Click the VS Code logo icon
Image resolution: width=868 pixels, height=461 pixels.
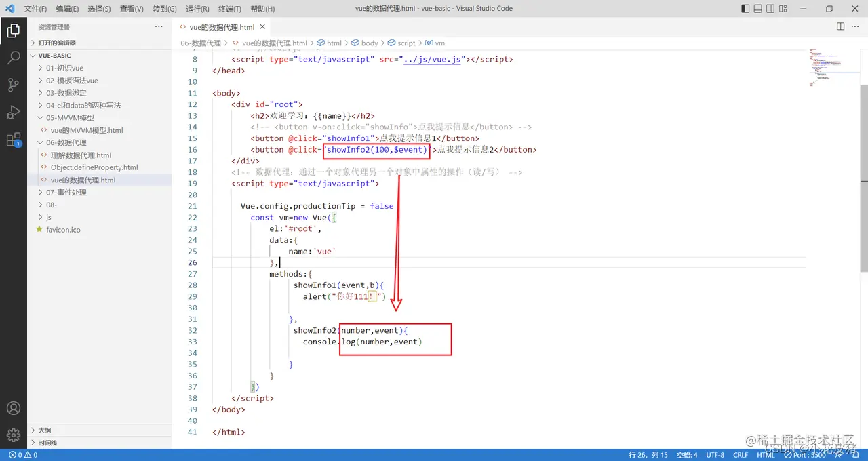point(9,9)
